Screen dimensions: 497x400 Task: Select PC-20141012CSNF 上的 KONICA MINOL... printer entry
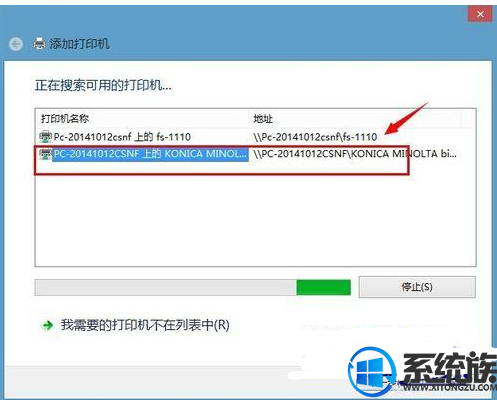point(150,154)
